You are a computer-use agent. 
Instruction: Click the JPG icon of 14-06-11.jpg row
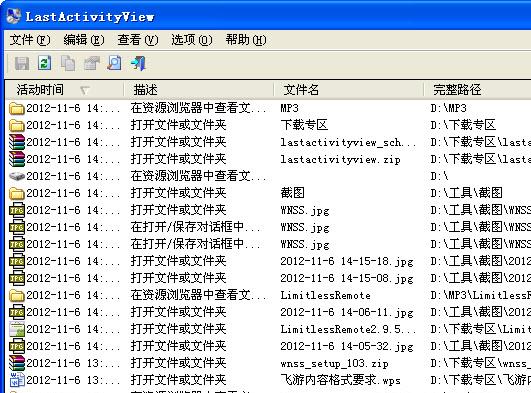[x=17, y=312]
